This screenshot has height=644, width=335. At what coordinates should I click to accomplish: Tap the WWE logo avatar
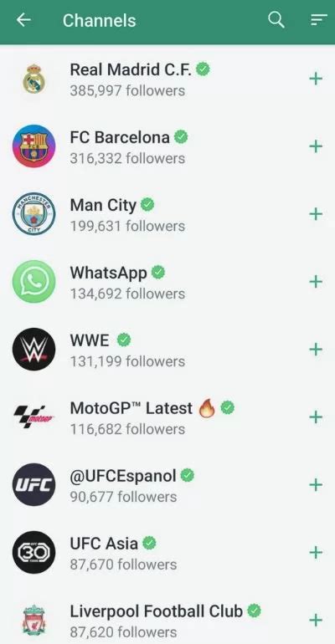pyautogui.click(x=33, y=350)
